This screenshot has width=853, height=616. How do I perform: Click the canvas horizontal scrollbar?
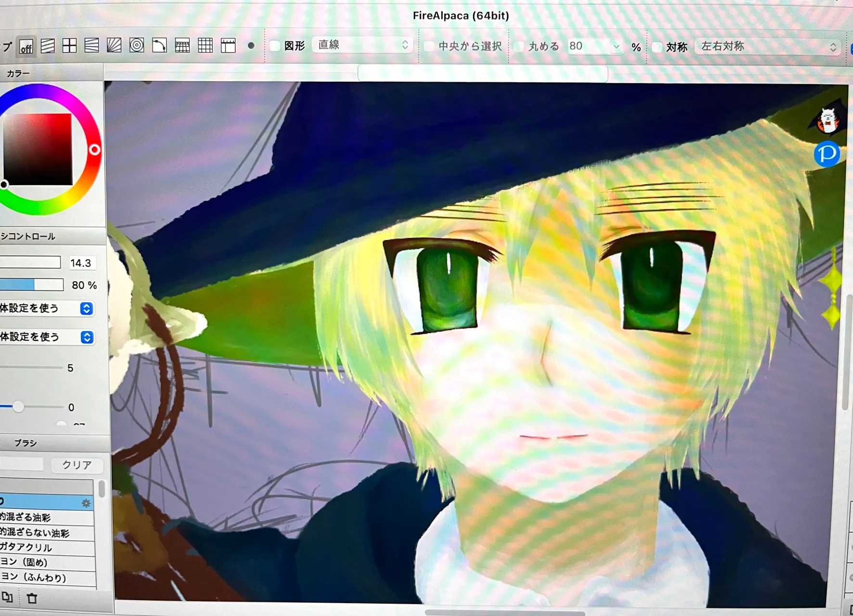505,613
